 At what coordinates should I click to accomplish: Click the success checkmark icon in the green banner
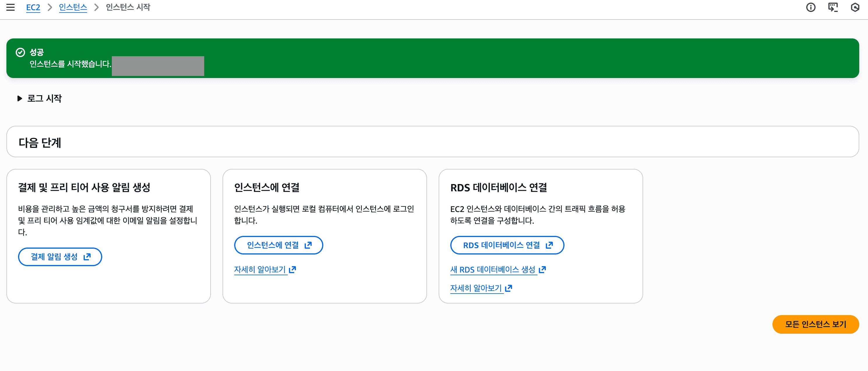(x=20, y=52)
